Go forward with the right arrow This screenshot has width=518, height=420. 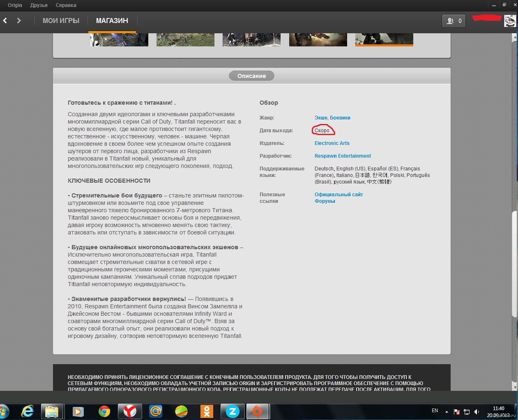point(19,21)
